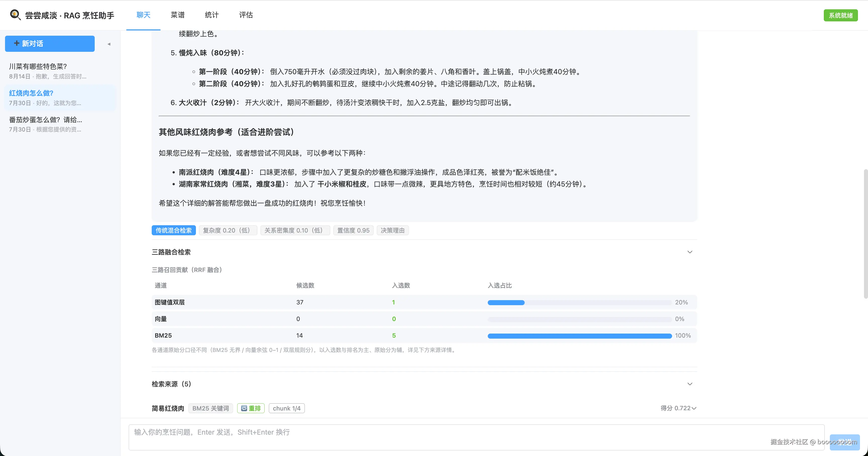
Task: Click the 候选数 column header
Action: click(x=305, y=285)
